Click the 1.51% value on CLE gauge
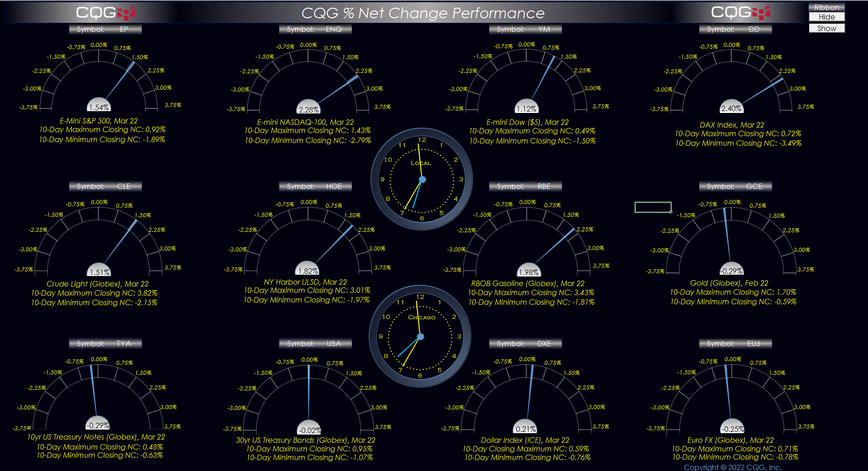The image size is (868, 471). [x=99, y=272]
